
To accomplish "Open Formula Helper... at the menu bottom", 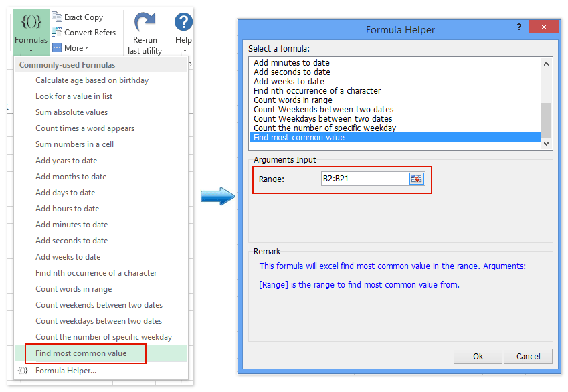I will [x=66, y=371].
